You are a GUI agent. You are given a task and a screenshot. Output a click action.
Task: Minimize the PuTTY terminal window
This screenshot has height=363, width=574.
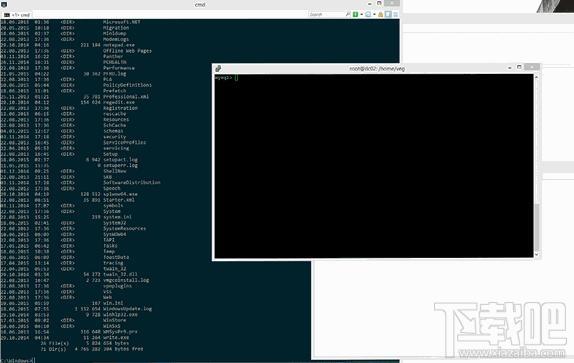point(510,68)
